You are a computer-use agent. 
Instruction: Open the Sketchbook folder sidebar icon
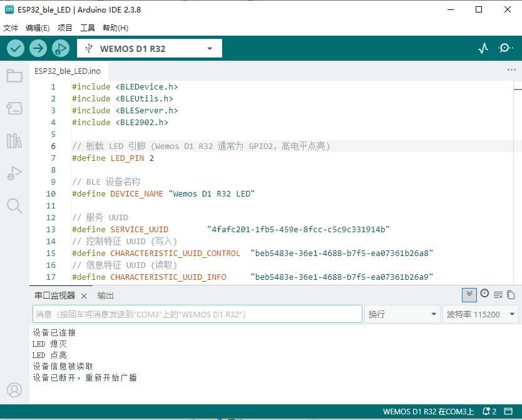click(x=14, y=76)
